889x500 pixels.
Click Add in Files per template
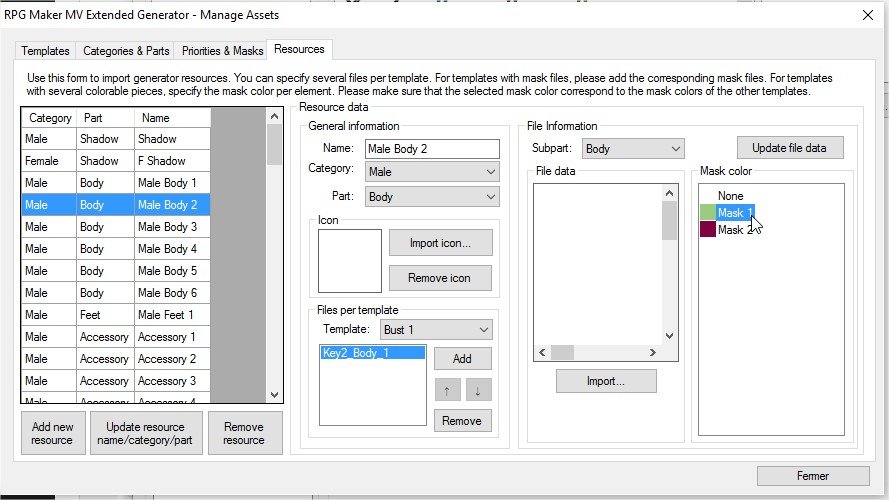tap(462, 359)
